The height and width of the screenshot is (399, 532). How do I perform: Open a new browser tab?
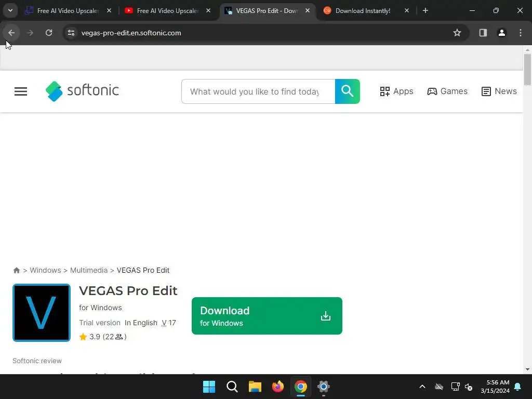(425, 10)
